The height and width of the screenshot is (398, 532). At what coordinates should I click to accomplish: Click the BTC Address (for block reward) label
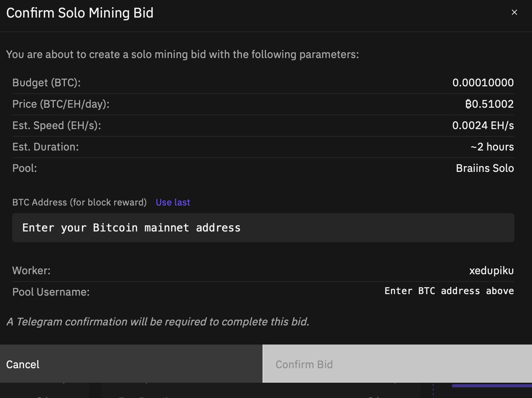(79, 202)
